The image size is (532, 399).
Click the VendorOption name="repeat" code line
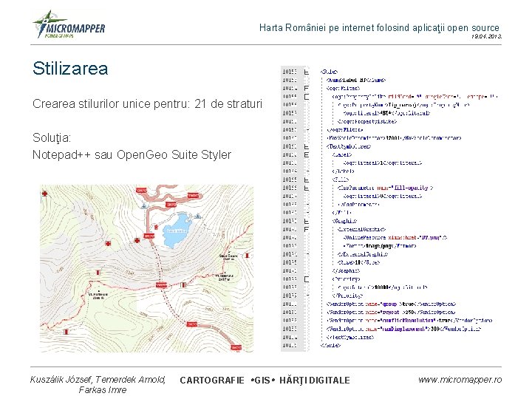point(390,313)
